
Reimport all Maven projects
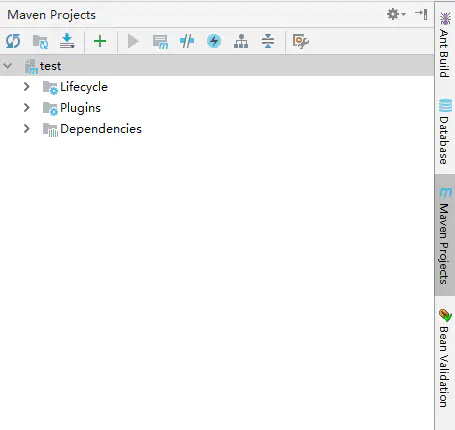click(x=13, y=41)
